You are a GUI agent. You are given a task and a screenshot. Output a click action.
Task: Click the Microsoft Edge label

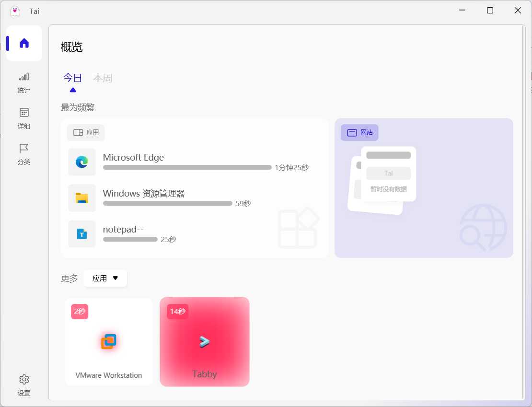133,158
